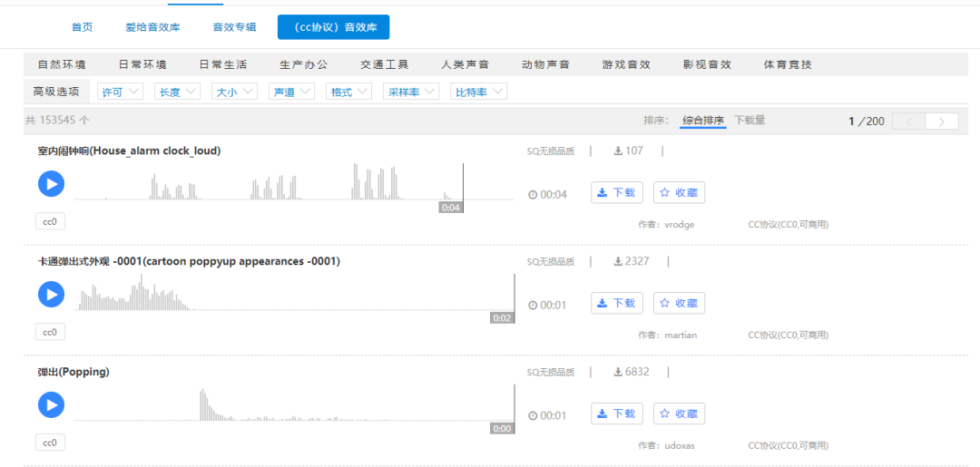Image resolution: width=980 pixels, height=467 pixels.
Task: Select the (cc协议) 音效库 tab
Action: (x=334, y=27)
